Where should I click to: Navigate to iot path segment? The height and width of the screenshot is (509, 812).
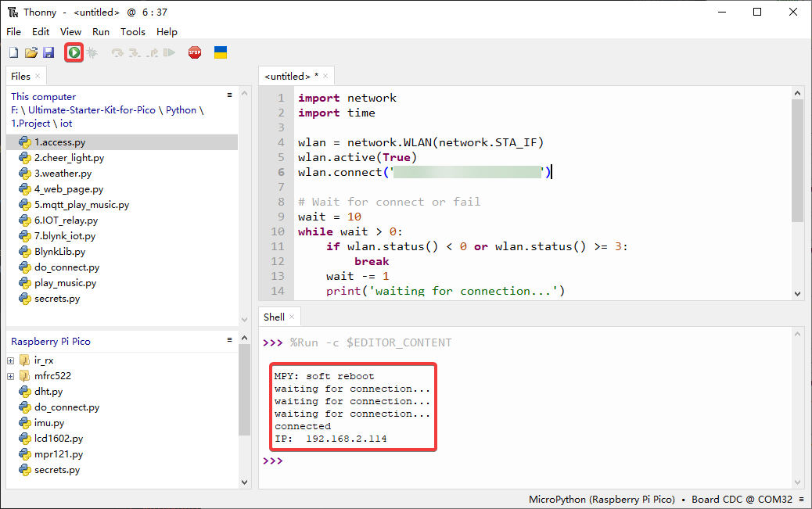click(66, 124)
